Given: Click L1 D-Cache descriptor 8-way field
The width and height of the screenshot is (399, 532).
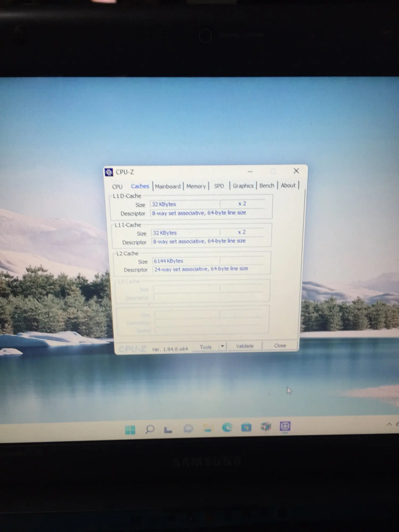Looking at the screenshot, I should click(x=207, y=213).
